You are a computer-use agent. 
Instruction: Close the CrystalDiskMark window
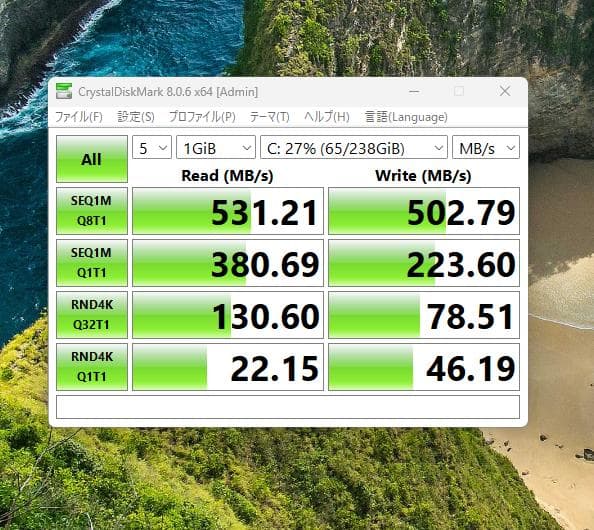pyautogui.click(x=505, y=91)
